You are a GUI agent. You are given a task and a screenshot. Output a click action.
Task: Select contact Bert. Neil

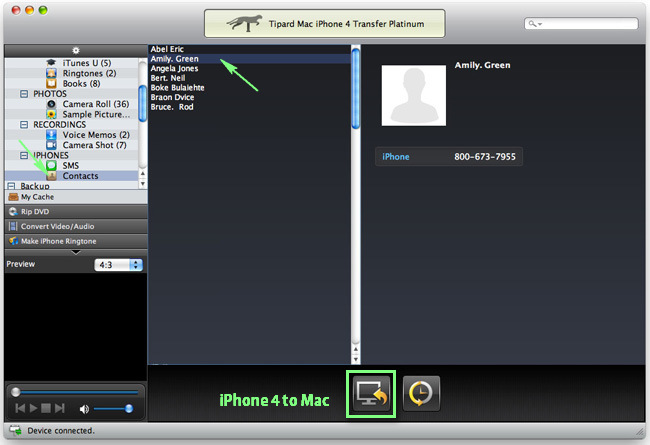168,78
